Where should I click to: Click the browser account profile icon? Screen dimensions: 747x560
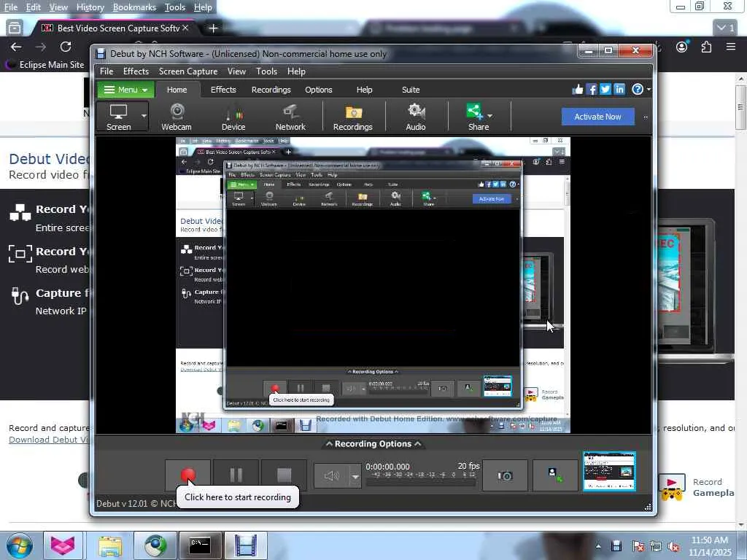click(x=682, y=47)
